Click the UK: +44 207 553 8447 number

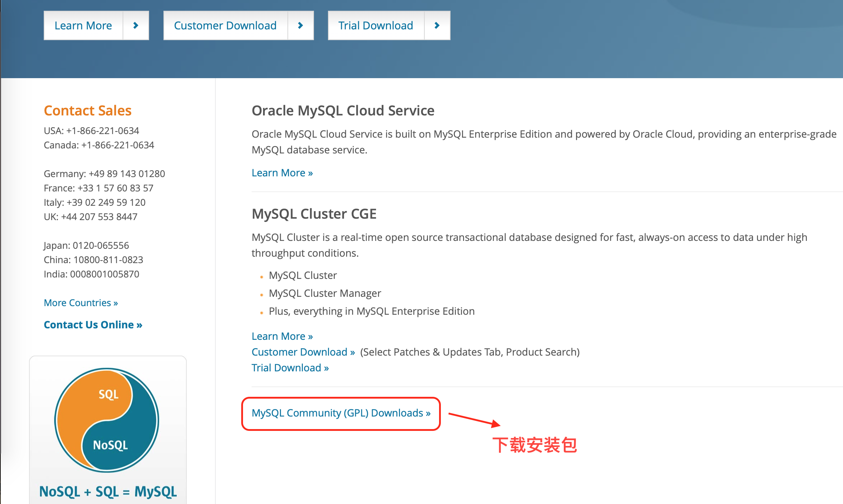(90, 217)
